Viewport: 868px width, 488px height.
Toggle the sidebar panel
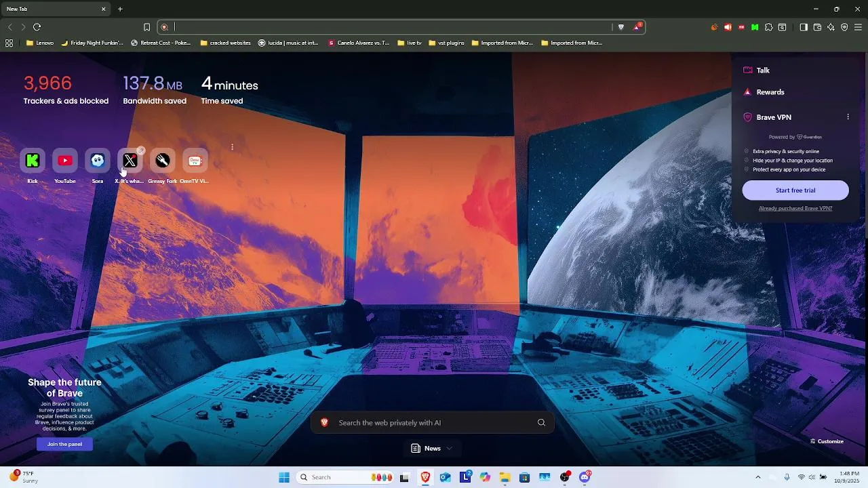(x=804, y=27)
